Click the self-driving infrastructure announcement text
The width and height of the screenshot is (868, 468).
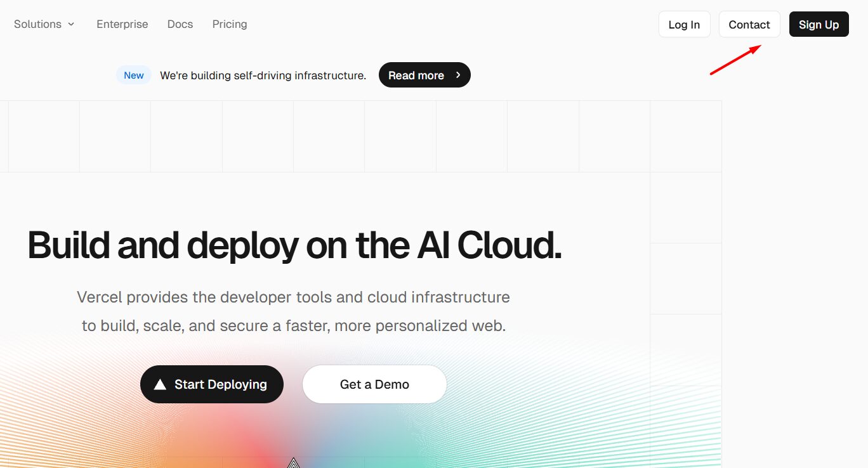[x=263, y=75]
